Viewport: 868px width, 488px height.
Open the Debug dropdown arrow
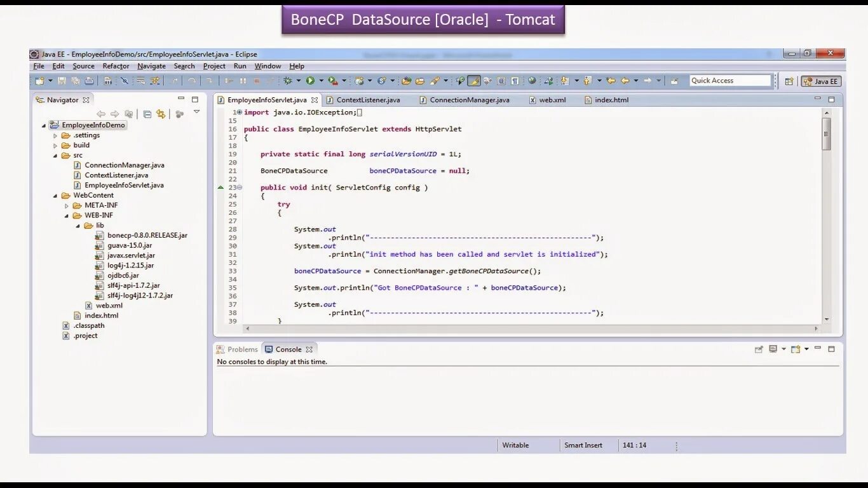[x=298, y=81]
